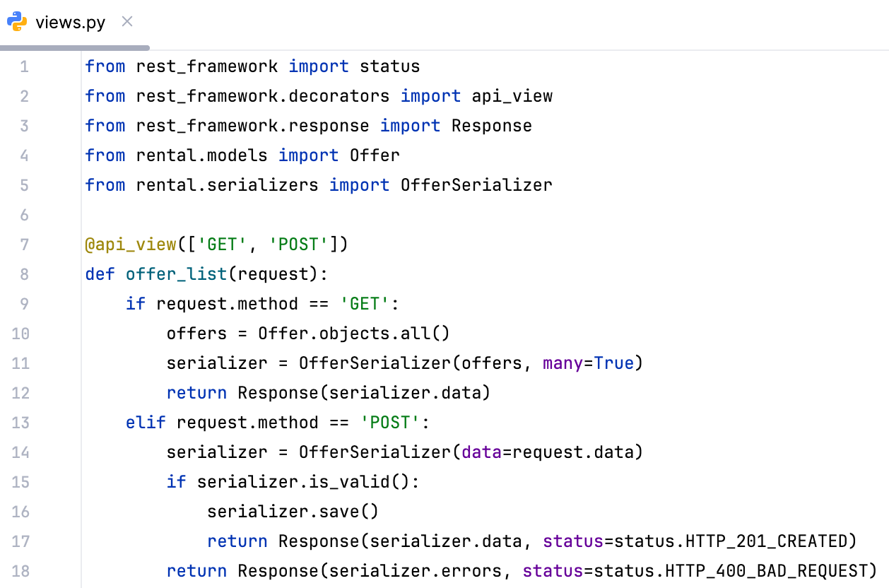Close the views.py tab

126,22
